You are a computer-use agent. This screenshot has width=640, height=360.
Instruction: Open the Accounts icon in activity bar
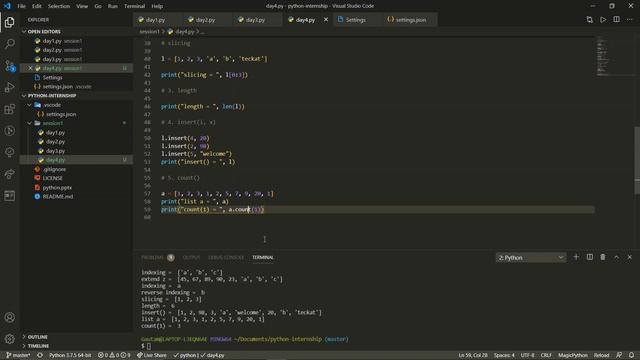pyautogui.click(x=9, y=317)
